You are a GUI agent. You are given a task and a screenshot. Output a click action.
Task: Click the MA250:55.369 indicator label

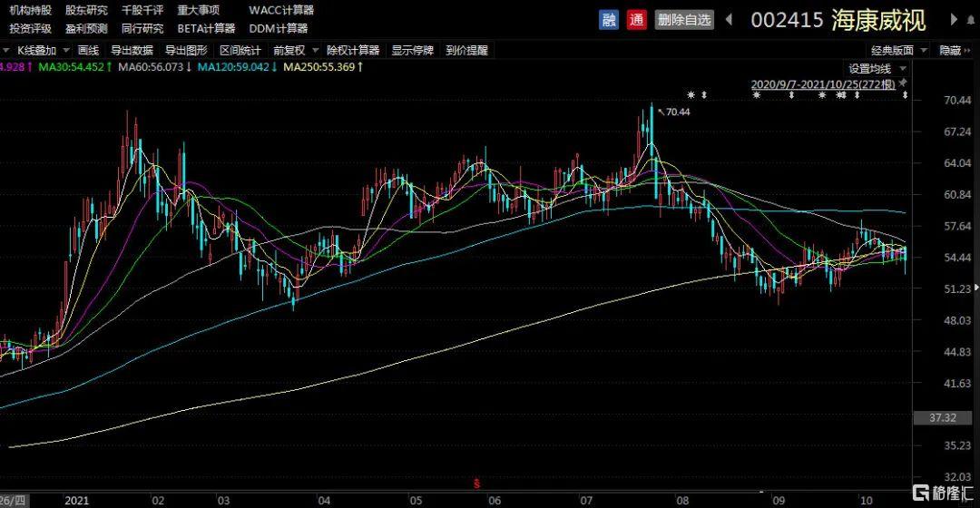[323, 67]
